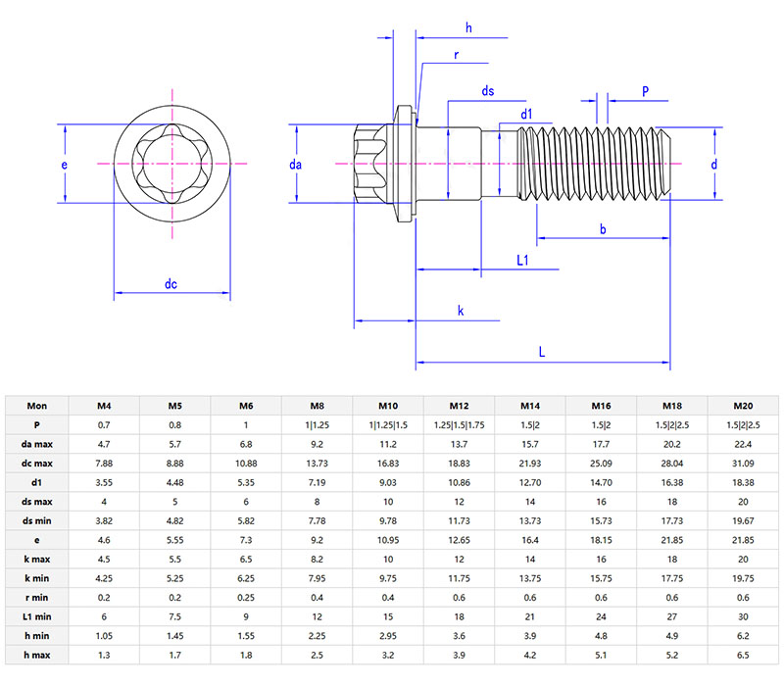Click the e label beside the head front view

coord(64,165)
